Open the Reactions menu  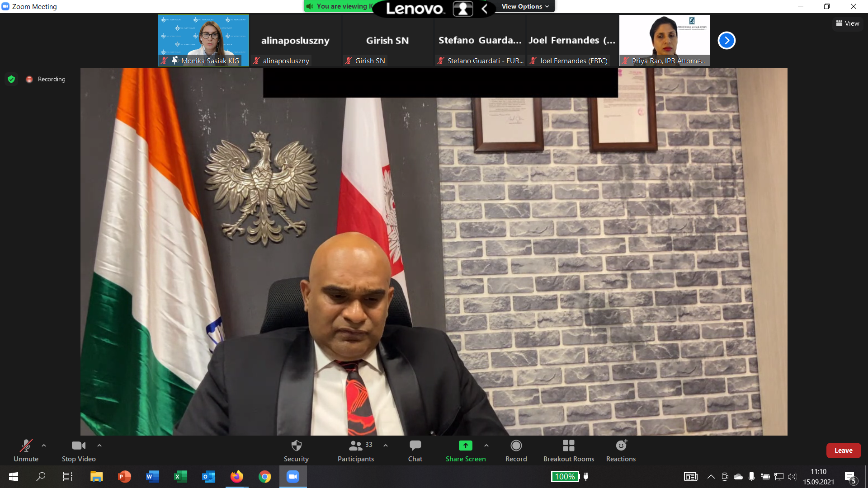[621, 446]
